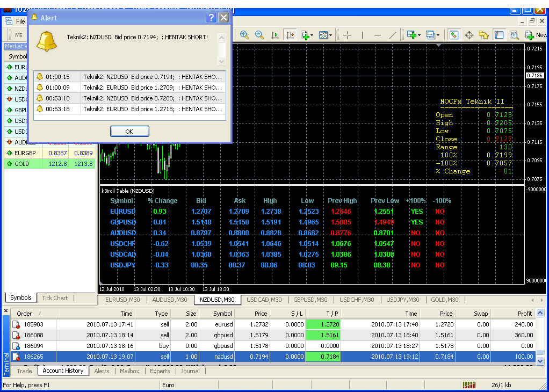Open the AUDUSD,M30 chart tab
549x392 pixels.
coord(169,300)
